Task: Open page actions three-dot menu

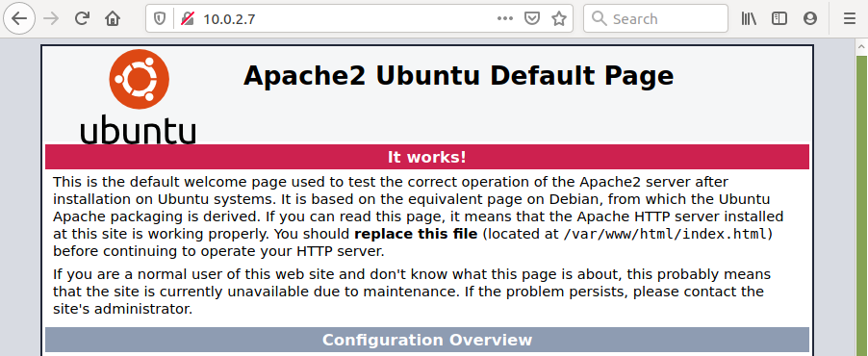Action: (505, 19)
